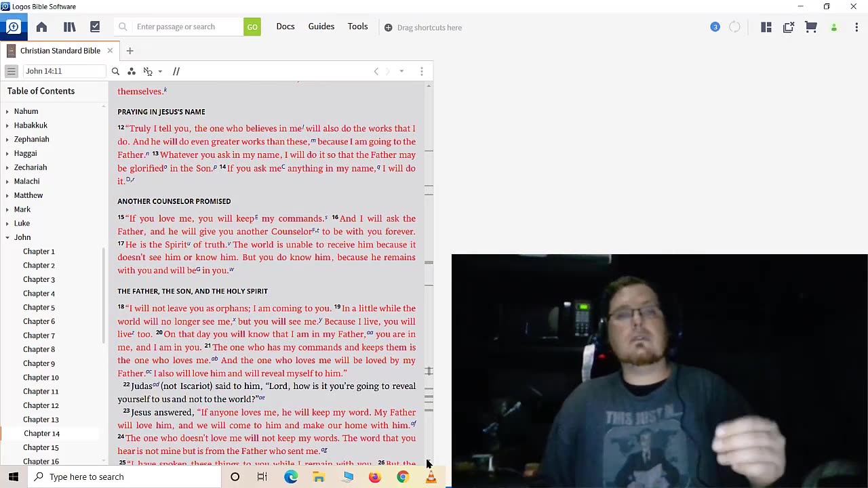The height and width of the screenshot is (488, 868).
Task: Select John Chapter 1
Action: click(x=39, y=251)
